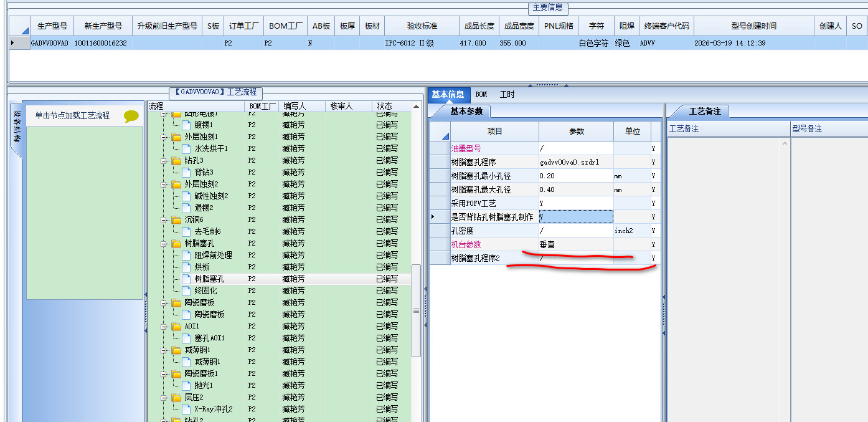Viewport: 868px width, 422px height.
Task: Open the BOM tab
Action: 481,95
